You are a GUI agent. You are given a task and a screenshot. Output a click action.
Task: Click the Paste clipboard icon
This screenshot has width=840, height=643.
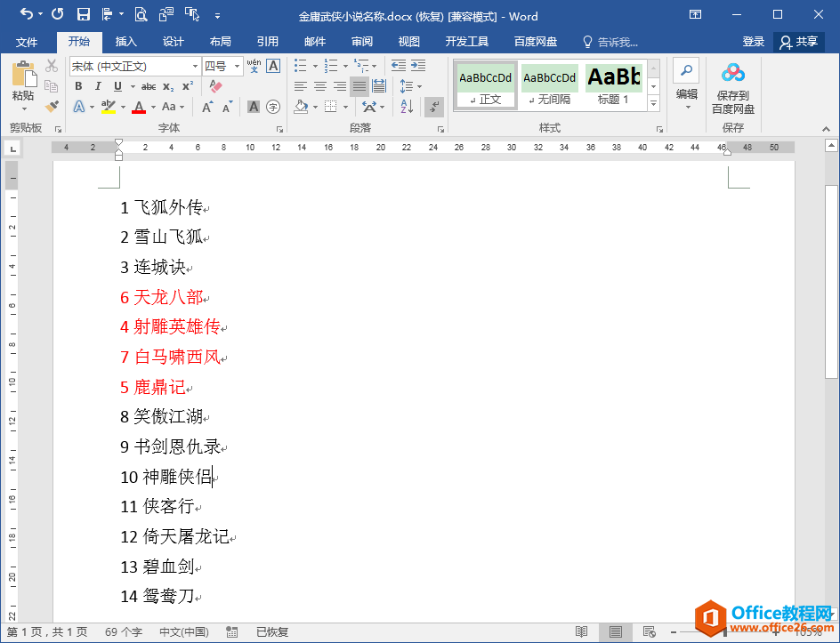coord(23,75)
